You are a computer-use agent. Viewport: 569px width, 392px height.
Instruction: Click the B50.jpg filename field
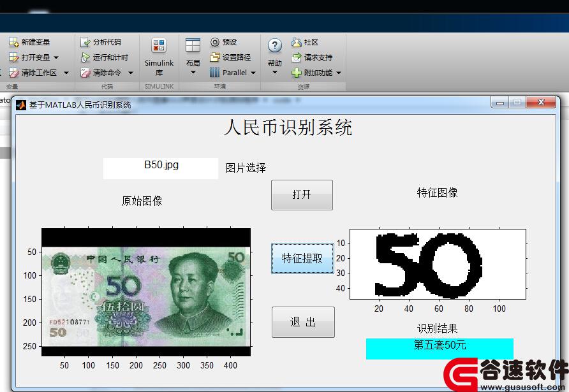tap(161, 168)
